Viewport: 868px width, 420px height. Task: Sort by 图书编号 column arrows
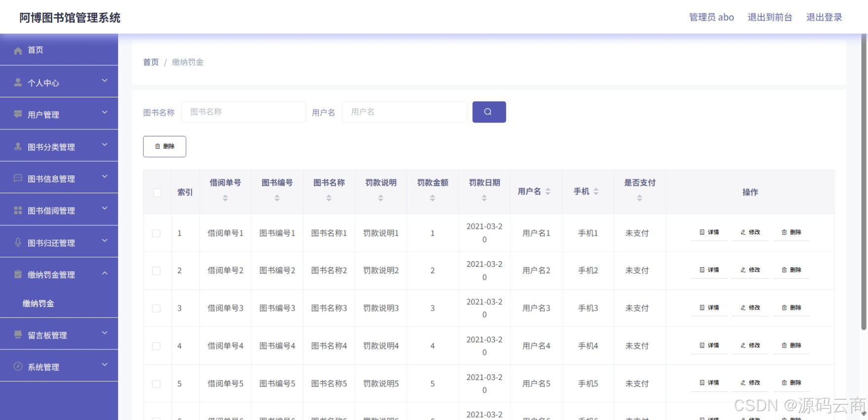277,198
